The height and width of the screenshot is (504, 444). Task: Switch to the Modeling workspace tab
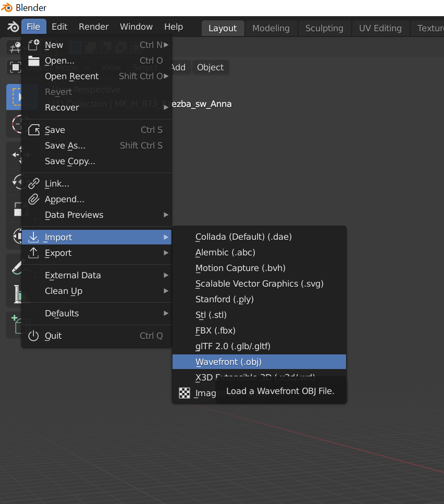(271, 28)
